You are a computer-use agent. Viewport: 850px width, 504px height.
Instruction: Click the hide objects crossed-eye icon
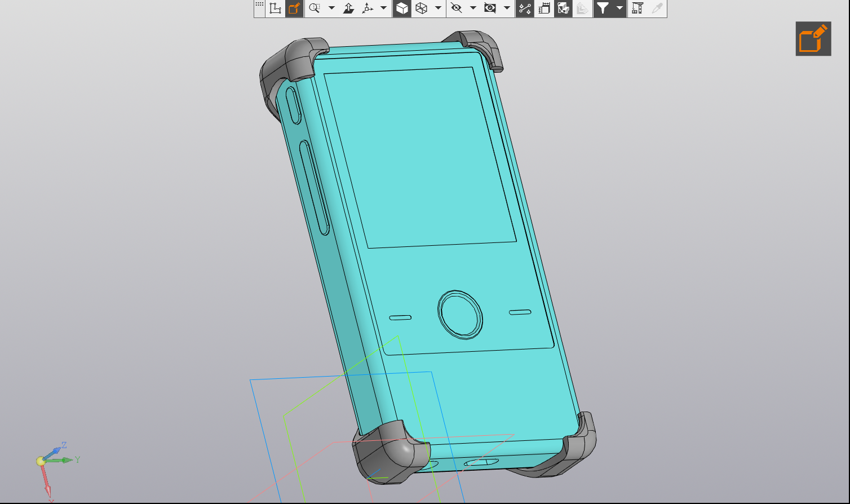(x=457, y=8)
